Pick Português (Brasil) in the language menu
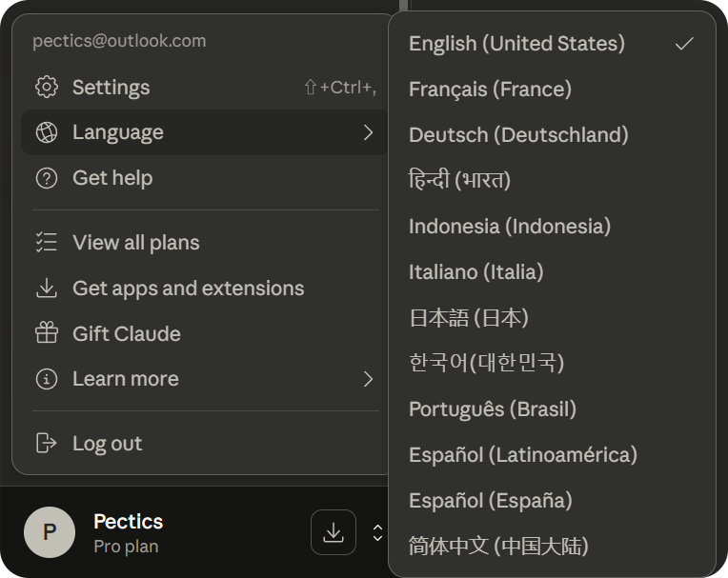Screen dimensions: 728x578 coord(492,409)
